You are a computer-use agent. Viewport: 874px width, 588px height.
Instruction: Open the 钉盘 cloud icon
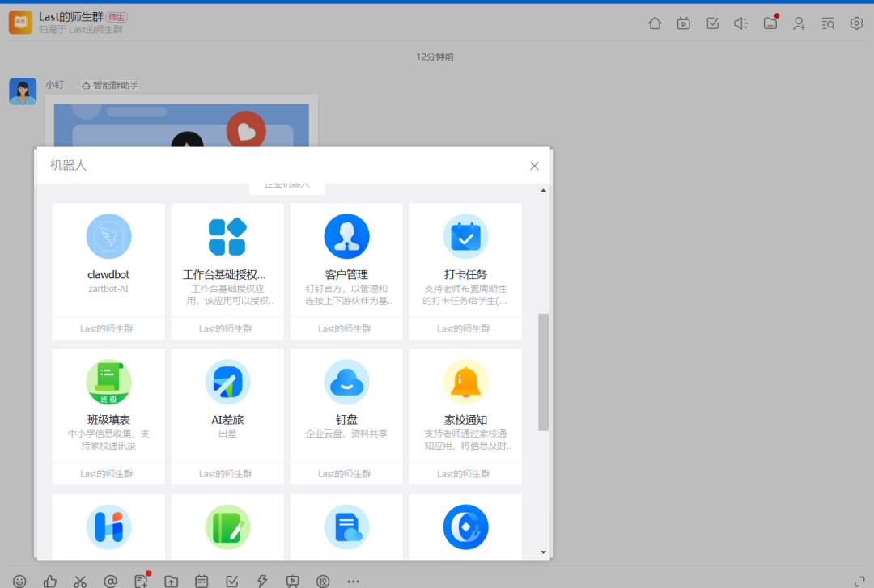346,382
